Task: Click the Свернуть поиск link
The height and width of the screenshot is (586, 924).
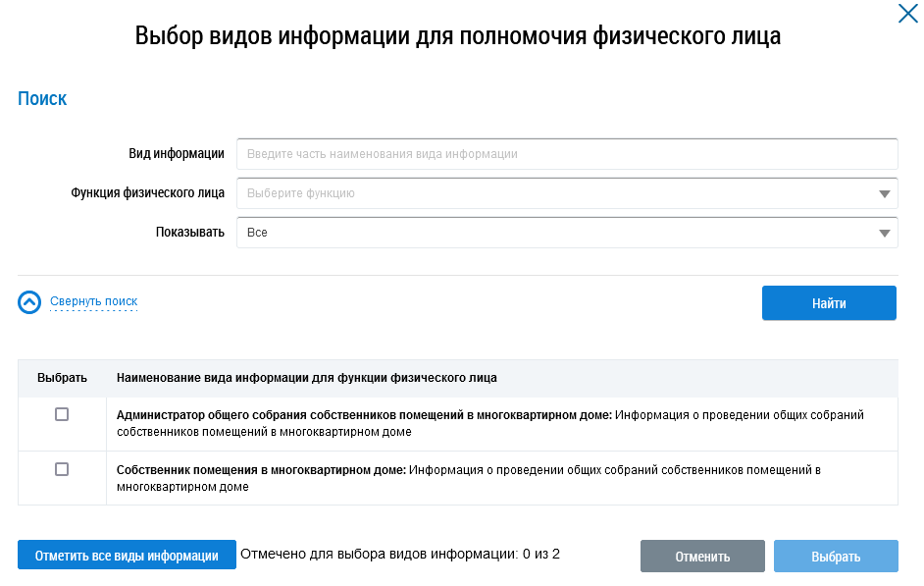Action: pyautogui.click(x=93, y=301)
